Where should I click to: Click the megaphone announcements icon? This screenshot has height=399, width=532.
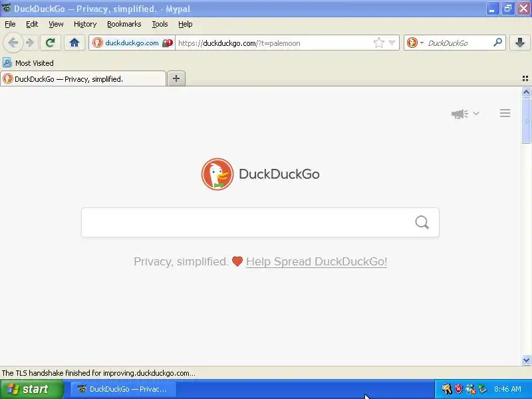[460, 114]
